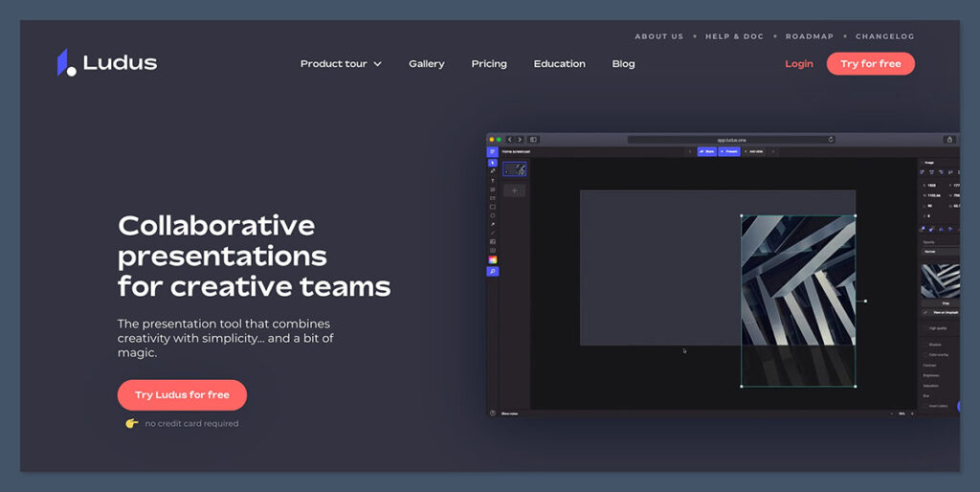Click the rotation handle beside the selected image

[x=865, y=301]
